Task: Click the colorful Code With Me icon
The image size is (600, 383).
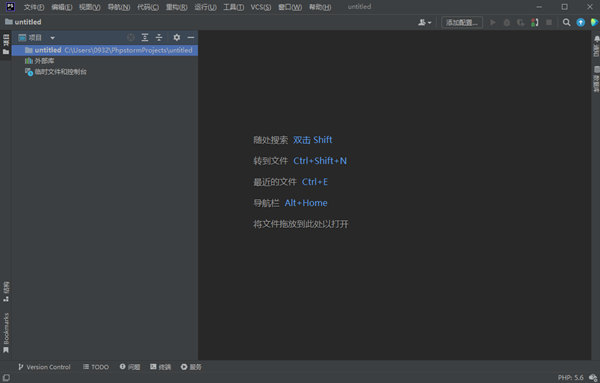Action: pyautogui.click(x=594, y=23)
